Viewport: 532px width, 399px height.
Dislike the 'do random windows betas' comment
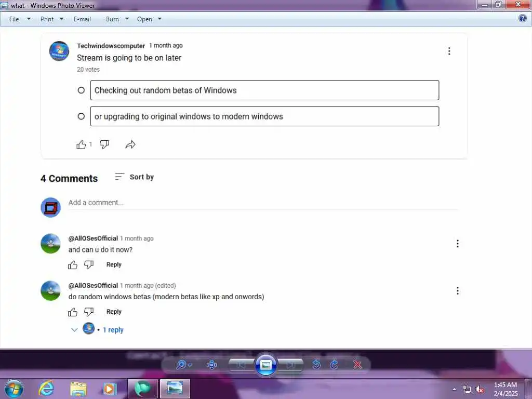(89, 312)
